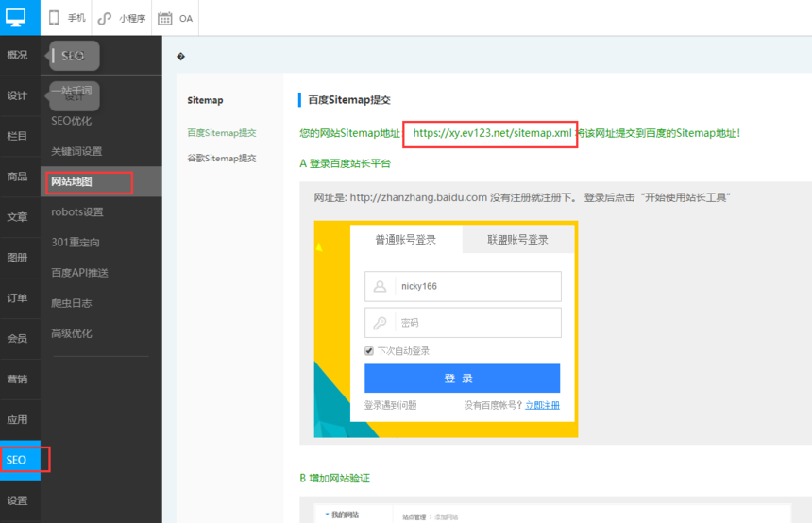Switch to 联盟账号登录 tab
This screenshot has width=812, height=523.
point(517,240)
